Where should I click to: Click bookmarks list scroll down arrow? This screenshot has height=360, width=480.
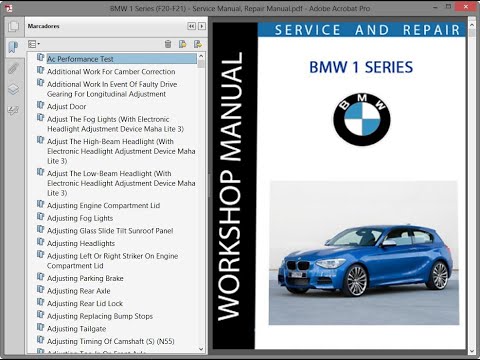201,349
